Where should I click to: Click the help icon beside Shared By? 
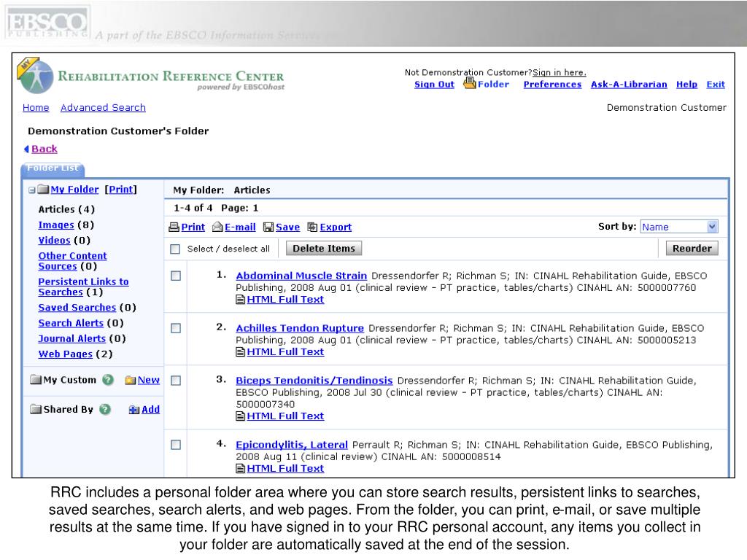[105, 409]
